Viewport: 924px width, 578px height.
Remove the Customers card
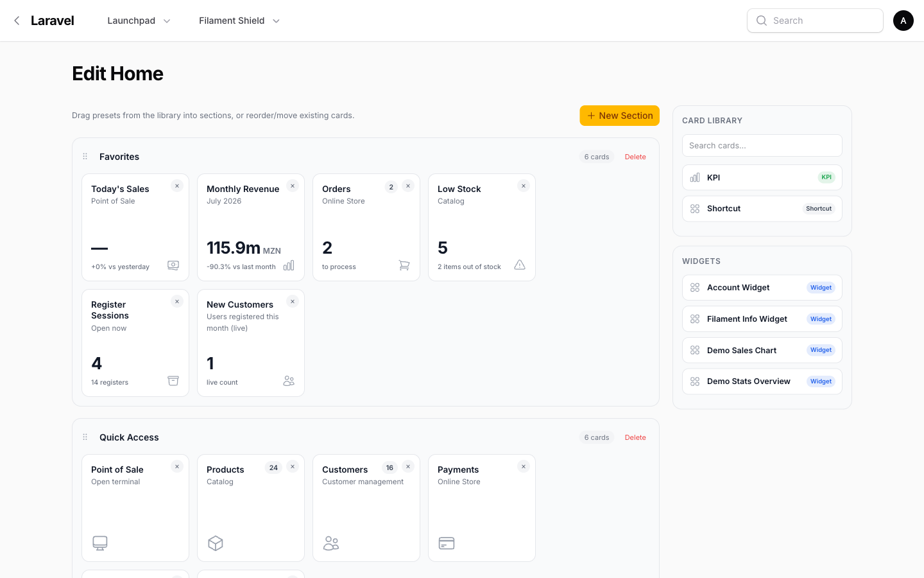tap(408, 467)
